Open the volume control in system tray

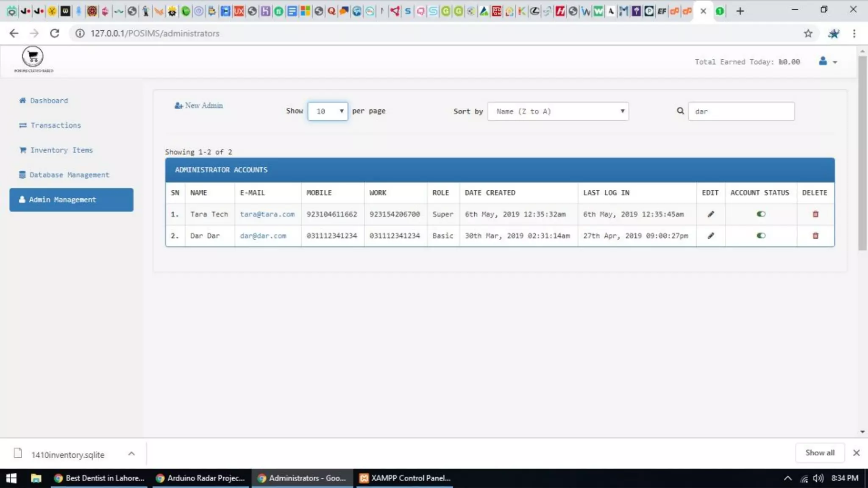[818, 478]
